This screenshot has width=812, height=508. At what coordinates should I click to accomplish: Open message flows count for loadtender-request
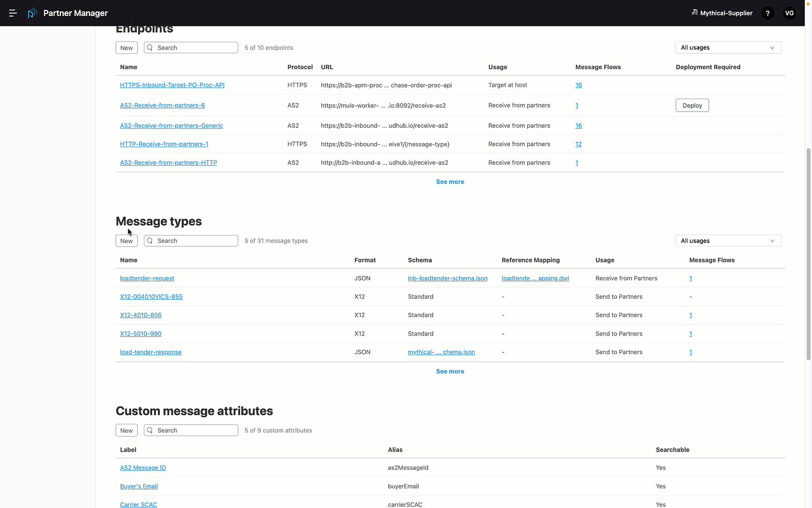[x=690, y=278]
